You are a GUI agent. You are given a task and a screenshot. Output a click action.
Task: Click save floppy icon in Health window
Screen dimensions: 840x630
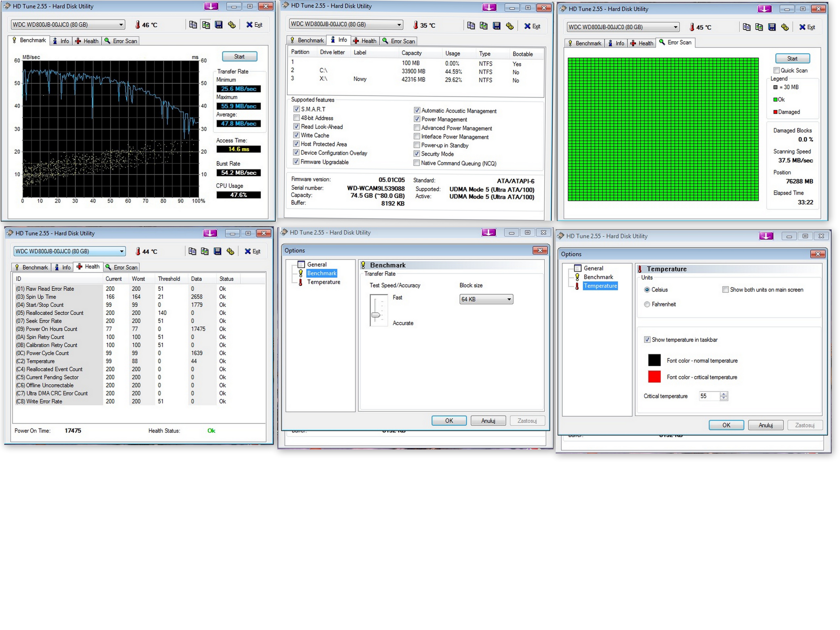(218, 251)
